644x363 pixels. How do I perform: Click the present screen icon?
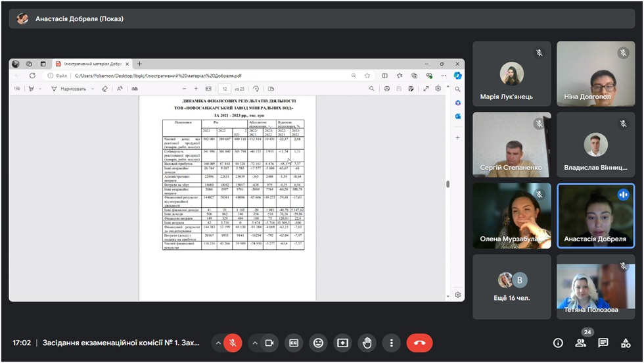342,343
